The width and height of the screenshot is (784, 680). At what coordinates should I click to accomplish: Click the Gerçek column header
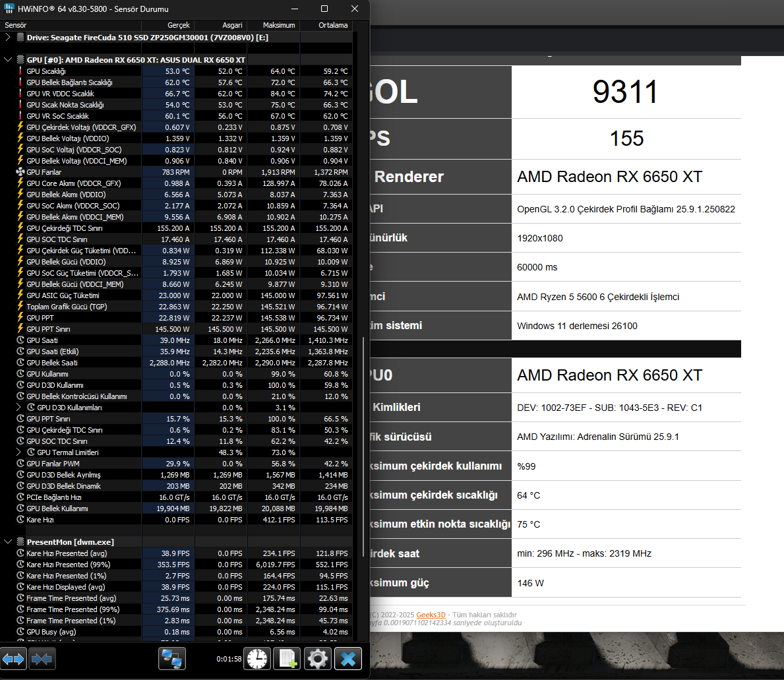179,25
